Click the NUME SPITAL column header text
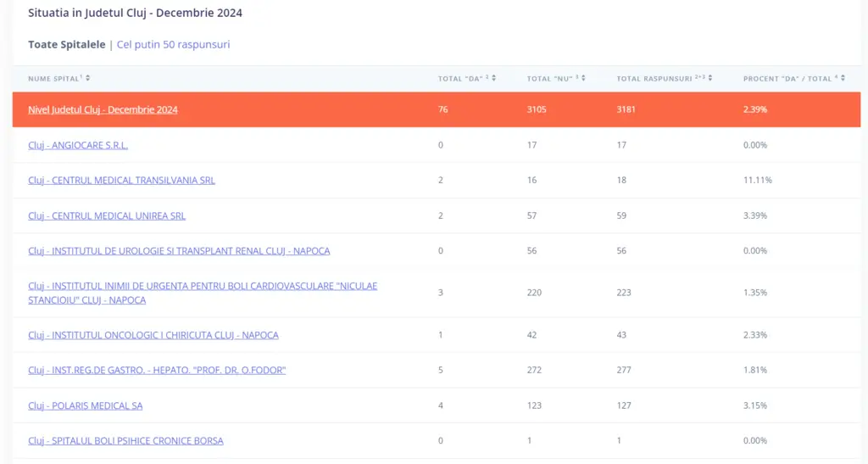868x464 pixels. [x=55, y=79]
